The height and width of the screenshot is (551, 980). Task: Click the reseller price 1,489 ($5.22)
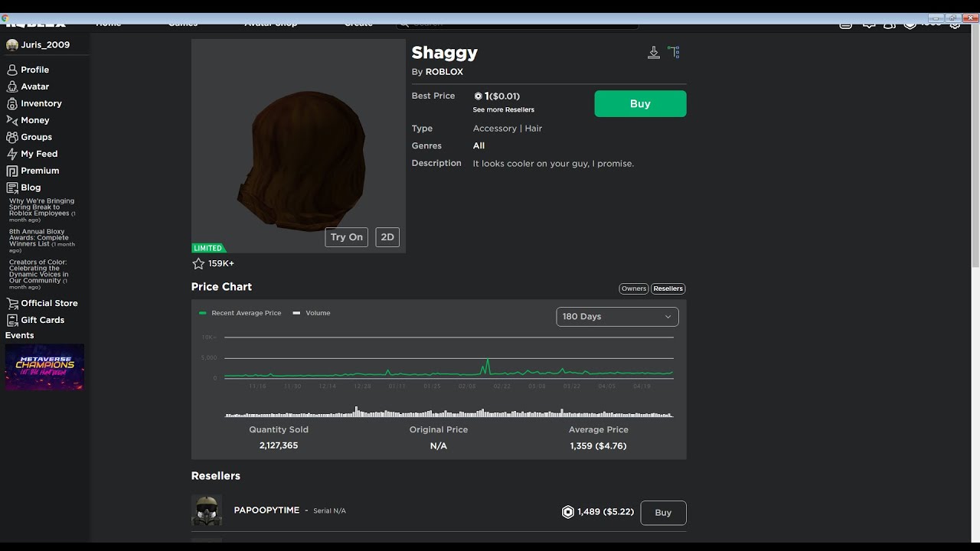[606, 512]
